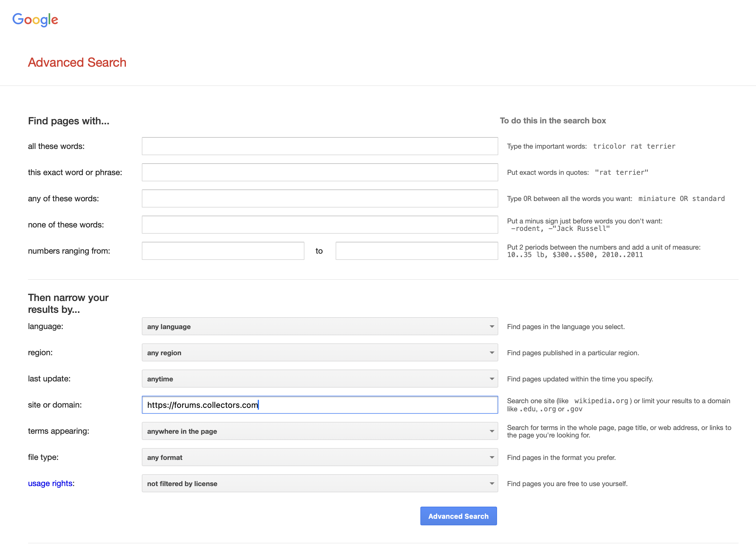
Task: Focus the all these words field
Action: pyautogui.click(x=319, y=146)
